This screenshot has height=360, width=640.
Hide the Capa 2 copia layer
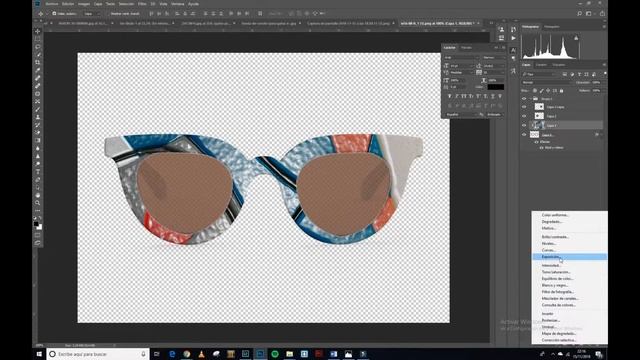pos(524,107)
